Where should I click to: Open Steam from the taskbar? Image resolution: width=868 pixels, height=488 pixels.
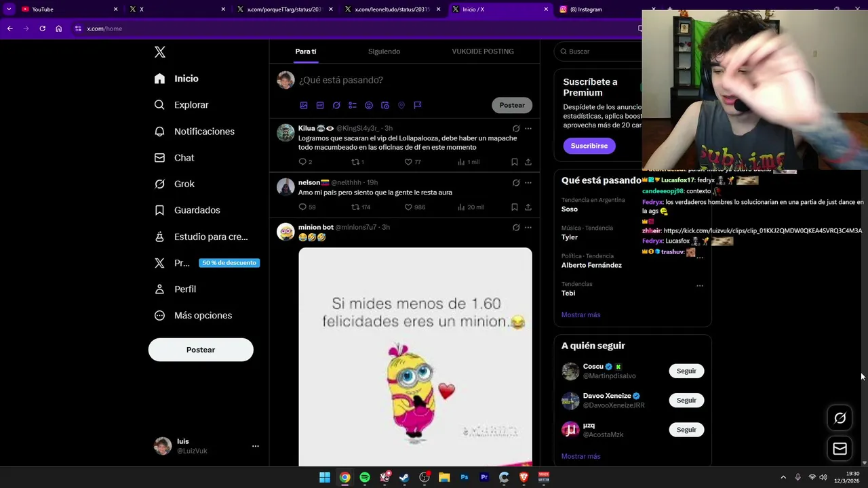[x=404, y=477]
